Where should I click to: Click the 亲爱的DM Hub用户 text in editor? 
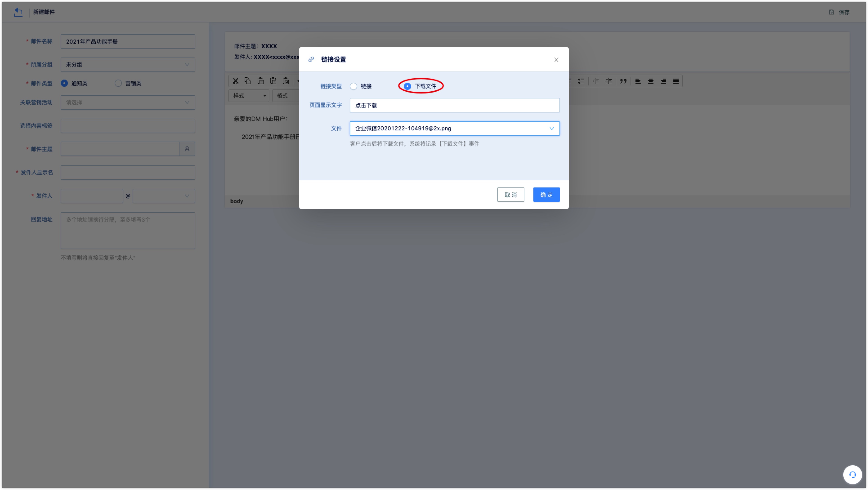[x=261, y=119]
